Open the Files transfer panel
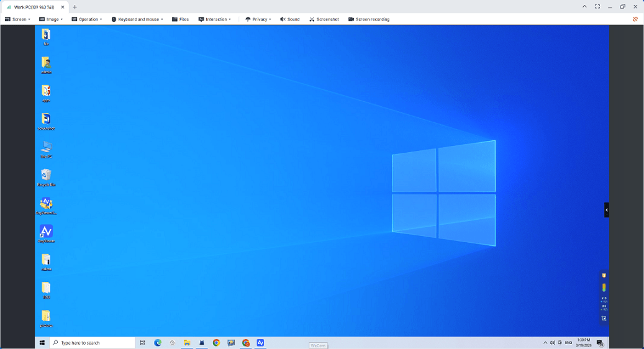Screen dimensions: 644x349 pyautogui.click(x=180, y=19)
